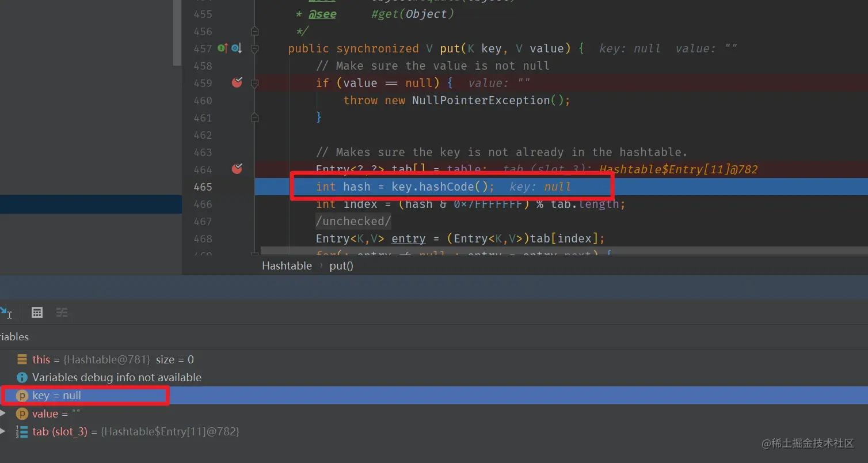Click the inline hint 'Hashtable$Entry[11]@782' on line 464
This screenshot has width=868, height=463.
[679, 169]
